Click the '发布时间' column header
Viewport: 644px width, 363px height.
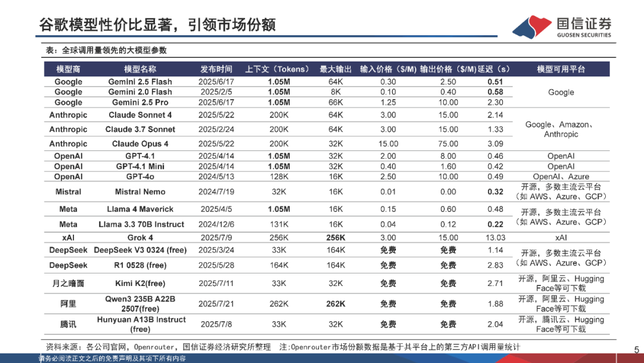pos(216,69)
